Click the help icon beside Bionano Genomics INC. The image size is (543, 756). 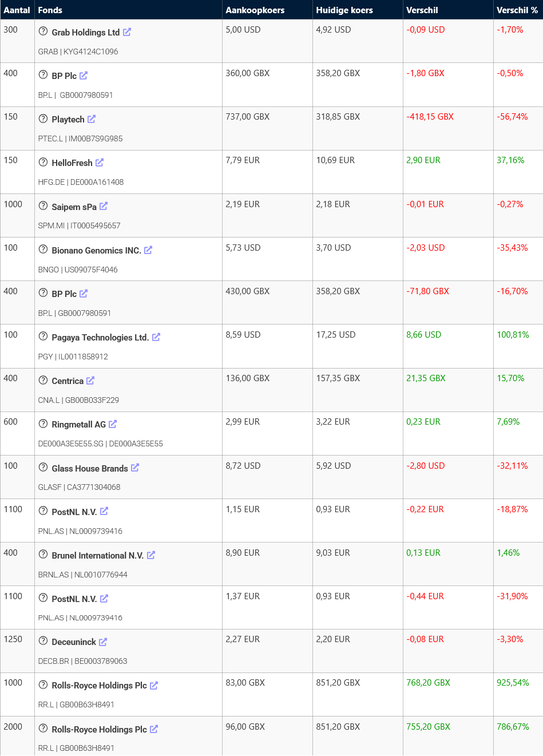(x=43, y=250)
